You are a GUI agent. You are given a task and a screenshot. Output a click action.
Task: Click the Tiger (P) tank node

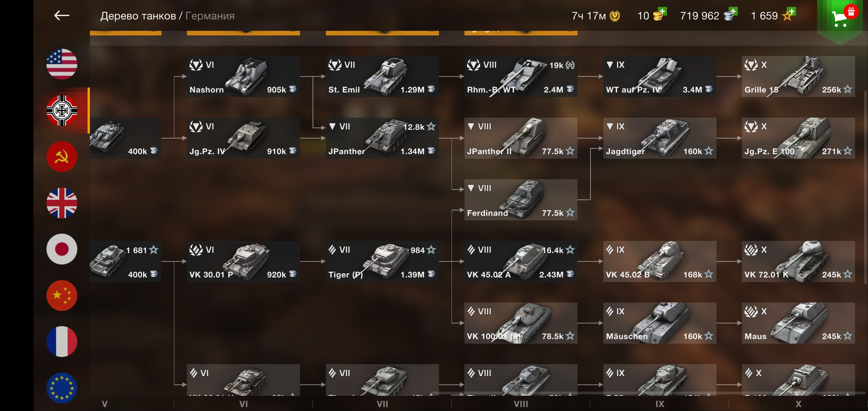[382, 261]
